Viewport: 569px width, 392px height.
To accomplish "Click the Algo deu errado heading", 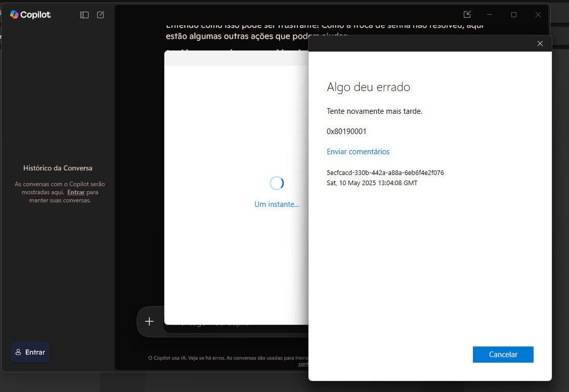I will [x=368, y=87].
